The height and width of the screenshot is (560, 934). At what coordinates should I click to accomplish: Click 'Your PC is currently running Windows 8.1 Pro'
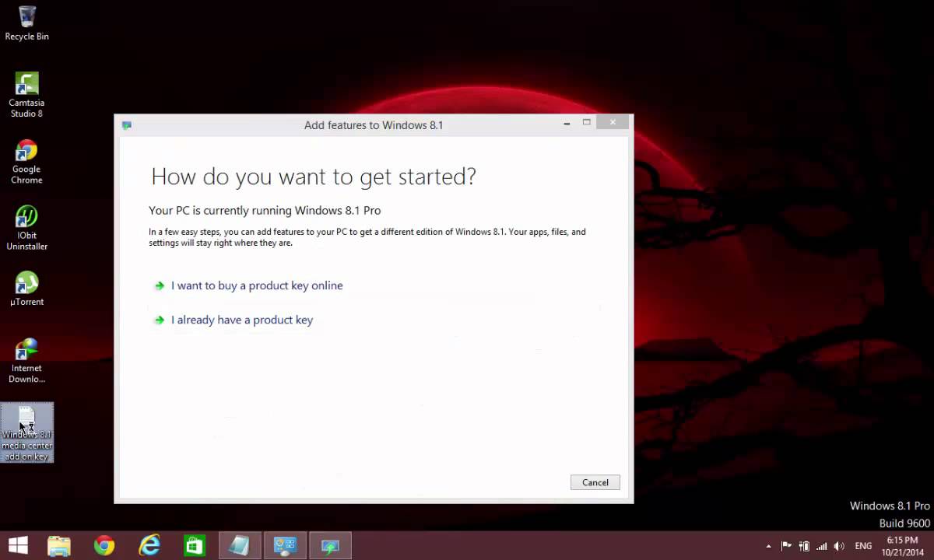coord(265,210)
